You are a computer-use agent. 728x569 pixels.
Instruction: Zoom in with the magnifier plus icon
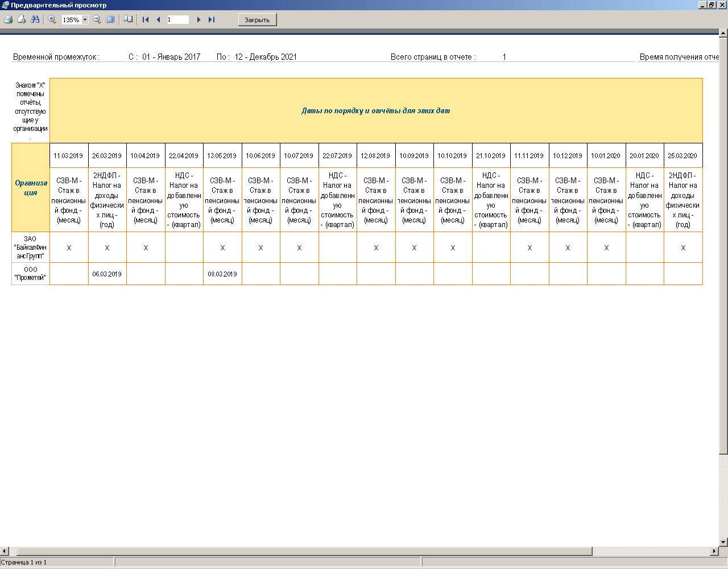click(x=52, y=19)
